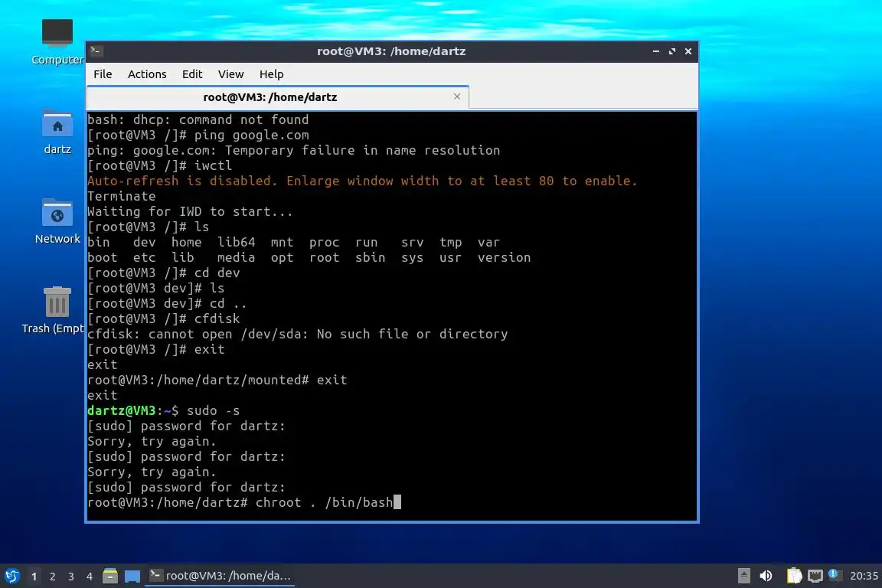Viewport: 882px width, 588px height.
Task: Open the dartz home folder icon
Action: 57,132
